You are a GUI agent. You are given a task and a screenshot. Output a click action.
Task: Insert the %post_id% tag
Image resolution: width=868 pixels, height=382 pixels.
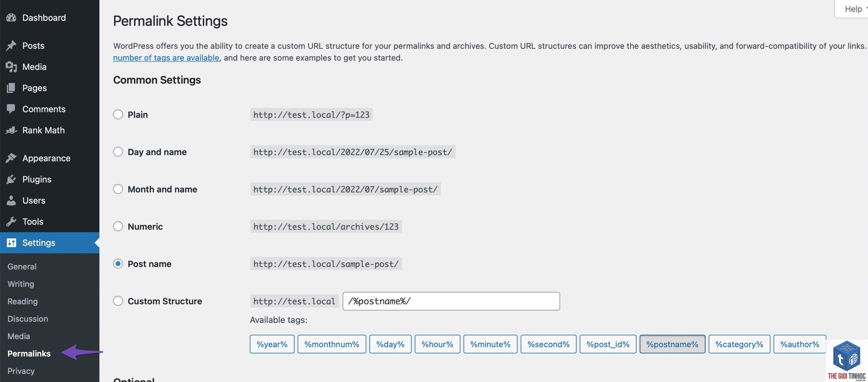608,344
